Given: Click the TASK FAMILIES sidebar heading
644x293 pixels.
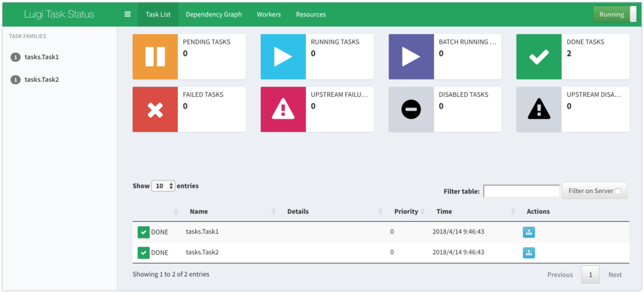Looking at the screenshot, I should pos(28,36).
